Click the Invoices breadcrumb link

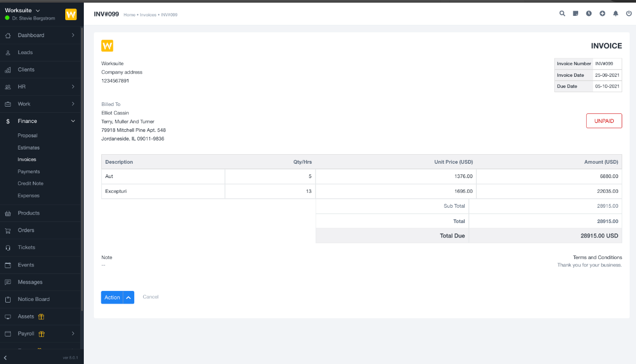click(x=148, y=15)
